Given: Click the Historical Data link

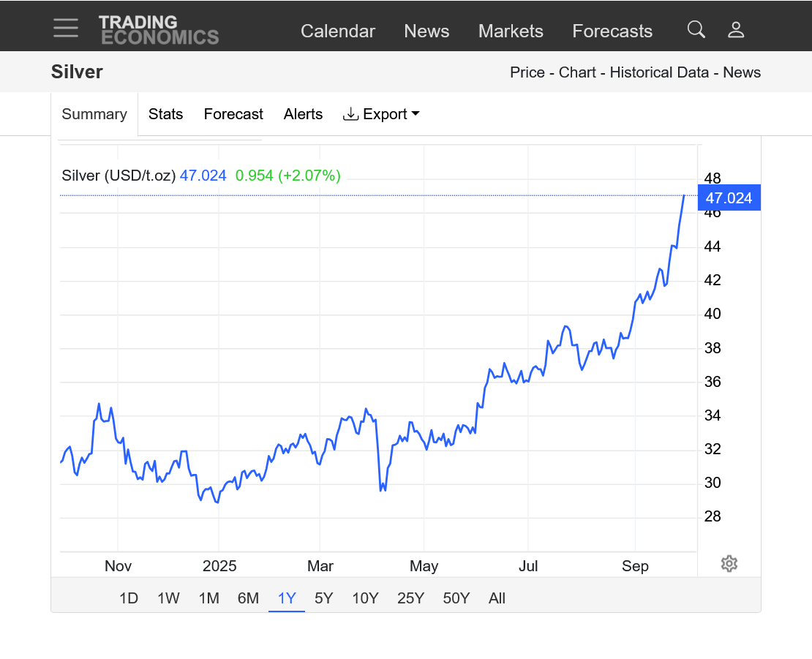Looking at the screenshot, I should tap(659, 72).
